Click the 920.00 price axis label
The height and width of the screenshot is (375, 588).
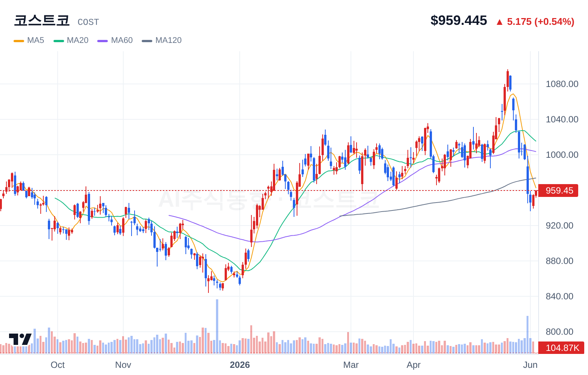[559, 226]
